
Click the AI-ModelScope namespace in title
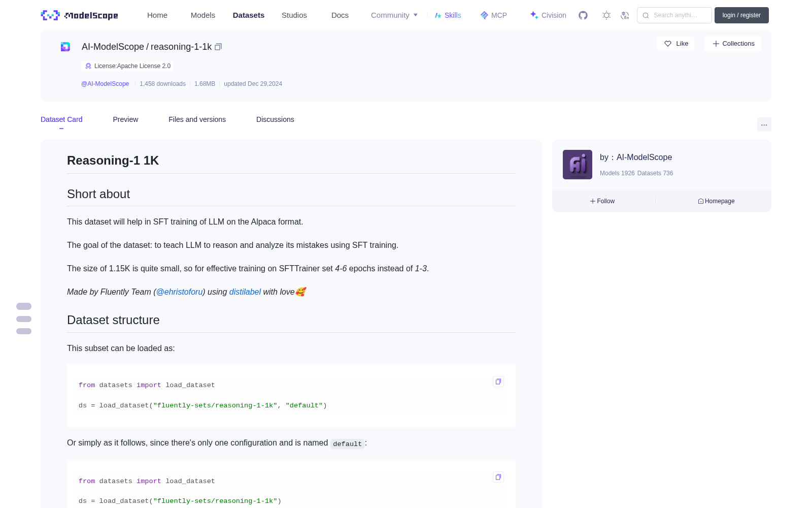113,47
